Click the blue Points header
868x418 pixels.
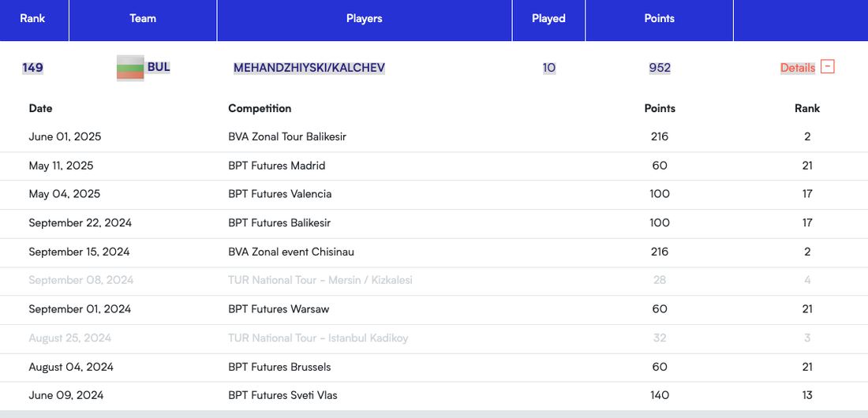coord(659,18)
